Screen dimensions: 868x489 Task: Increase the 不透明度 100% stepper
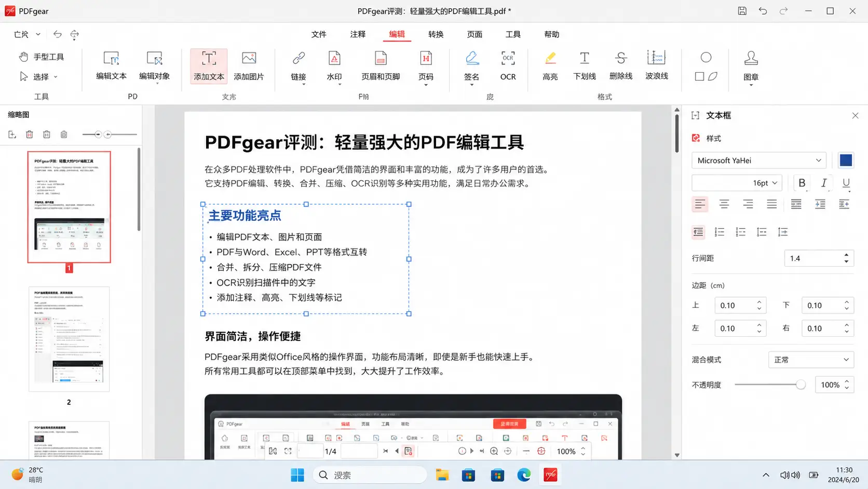(x=847, y=381)
